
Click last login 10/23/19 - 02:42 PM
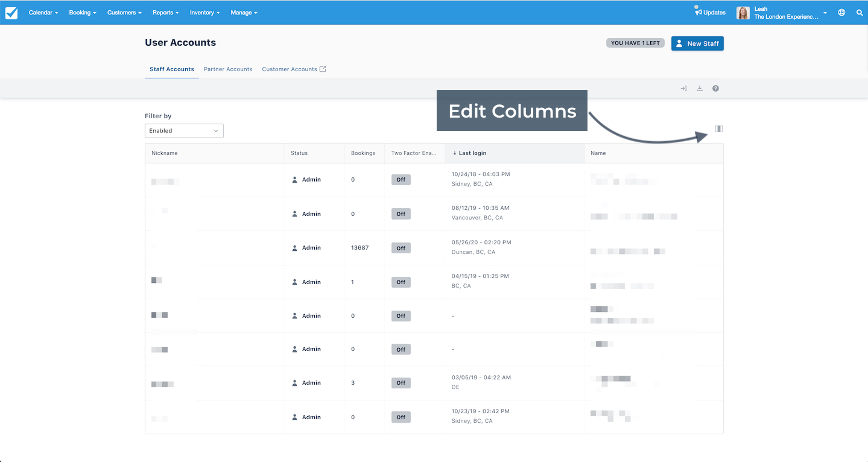tap(481, 411)
